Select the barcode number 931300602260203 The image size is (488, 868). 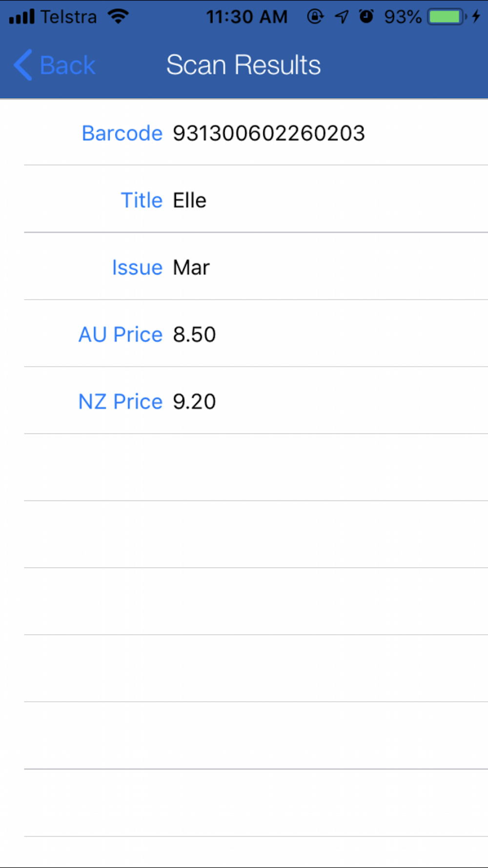point(269,133)
